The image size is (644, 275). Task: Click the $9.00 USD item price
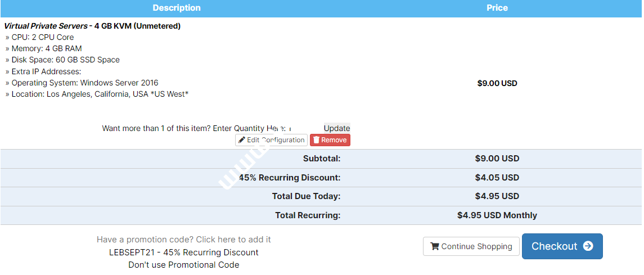click(x=497, y=83)
